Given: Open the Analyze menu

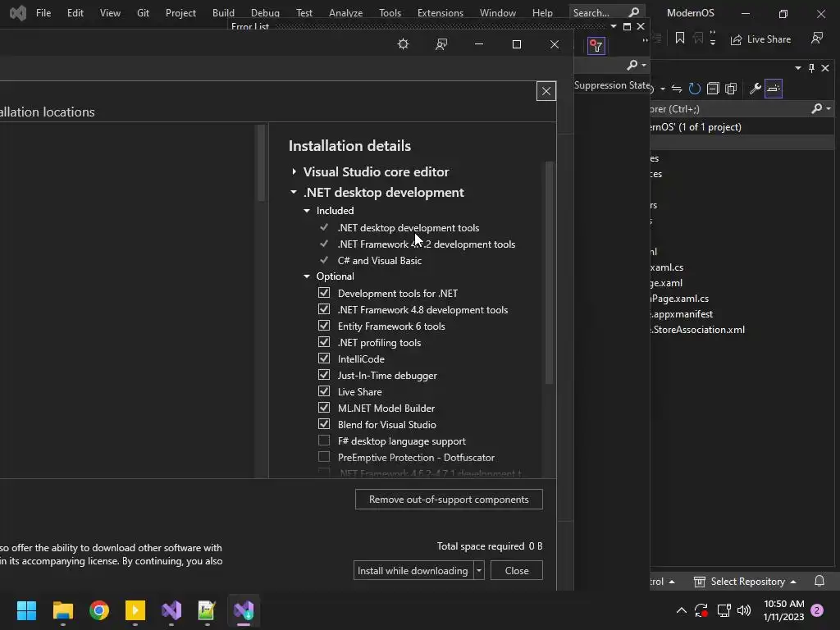Looking at the screenshot, I should [345, 13].
